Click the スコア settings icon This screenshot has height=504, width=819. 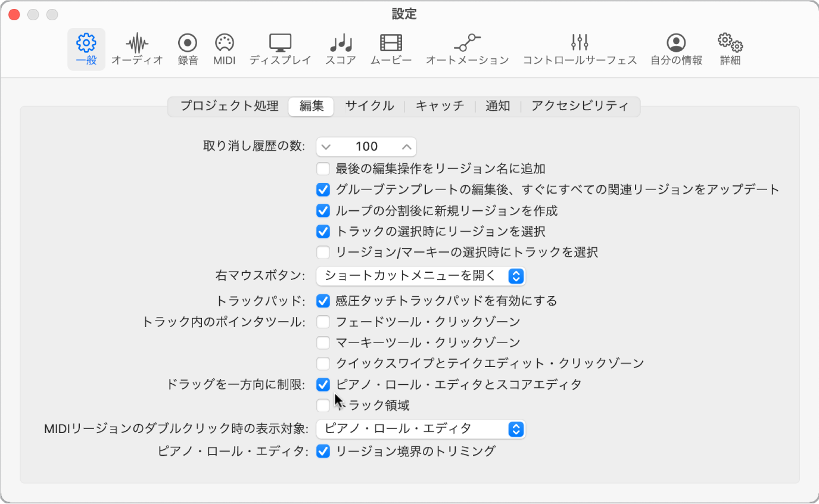click(x=340, y=48)
